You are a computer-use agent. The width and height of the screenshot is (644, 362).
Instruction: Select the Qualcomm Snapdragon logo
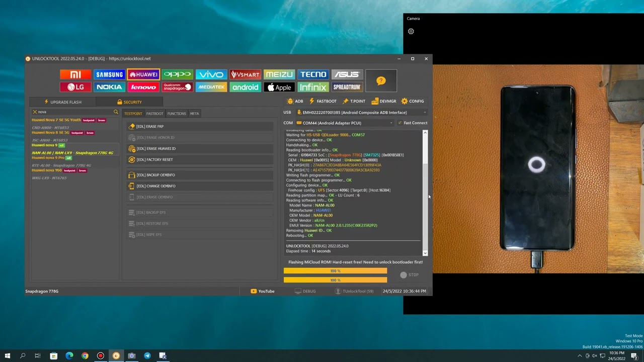point(177,87)
